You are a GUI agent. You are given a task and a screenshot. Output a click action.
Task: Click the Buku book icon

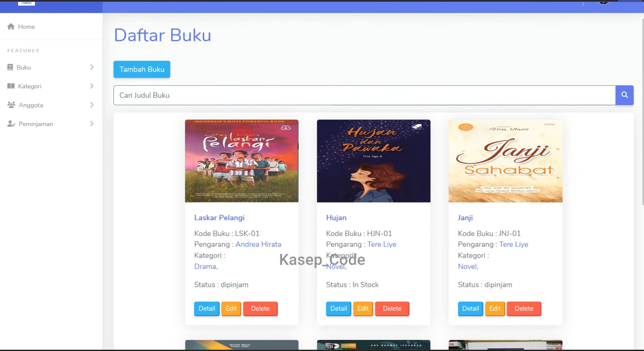[x=10, y=67]
